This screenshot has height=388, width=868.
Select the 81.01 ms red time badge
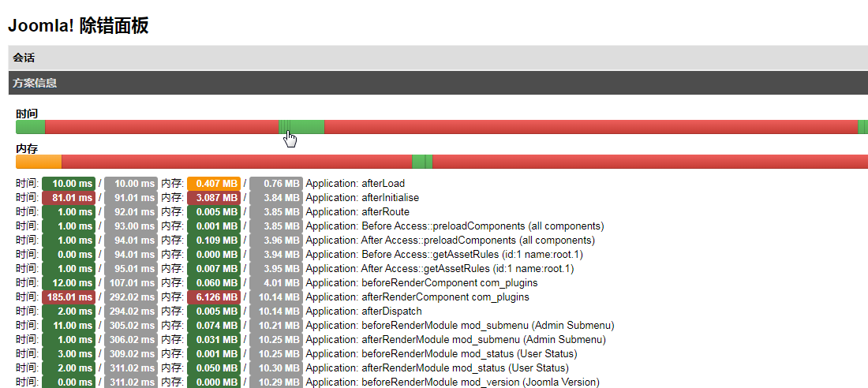pos(69,198)
